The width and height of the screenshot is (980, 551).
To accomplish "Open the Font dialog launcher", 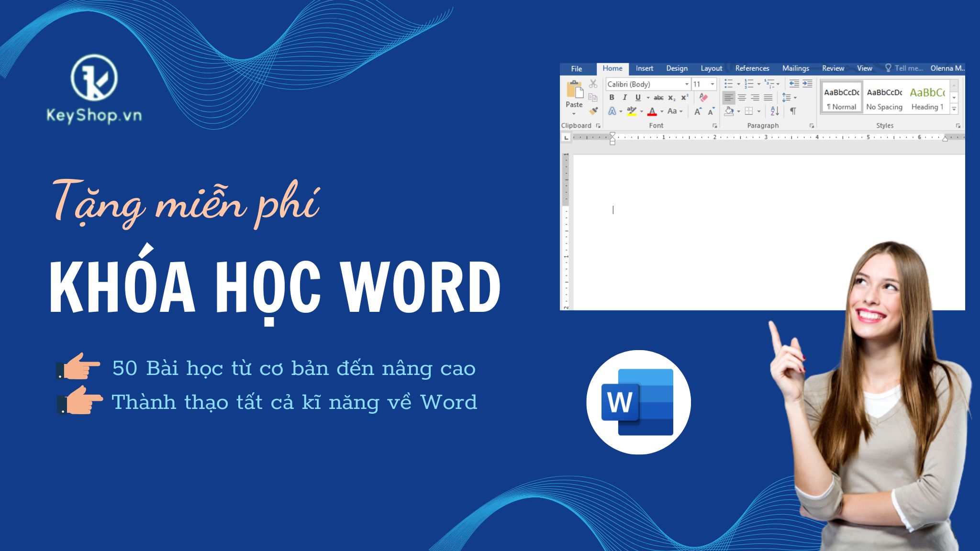I will click(x=715, y=126).
